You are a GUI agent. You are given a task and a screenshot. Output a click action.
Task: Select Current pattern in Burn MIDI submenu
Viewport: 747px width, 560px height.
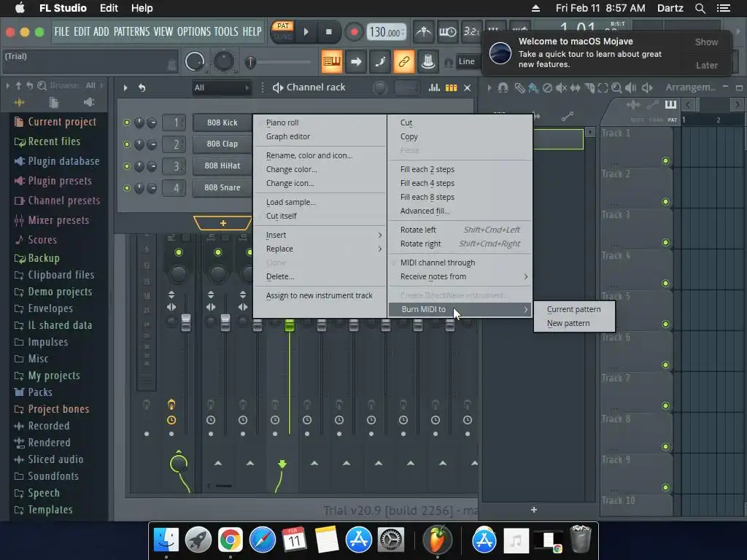pos(574,309)
